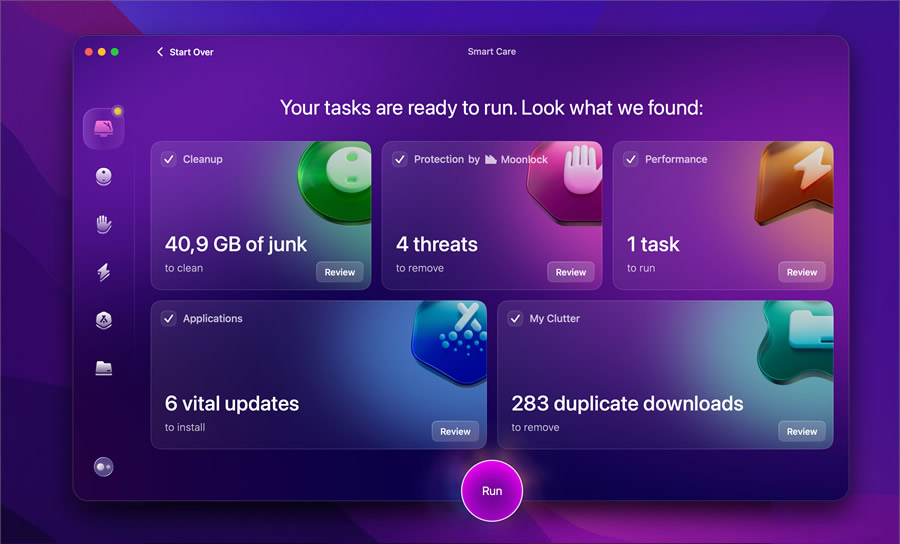The image size is (900, 544).
Task: Click the Moonlock logo text
Action: [x=517, y=160]
